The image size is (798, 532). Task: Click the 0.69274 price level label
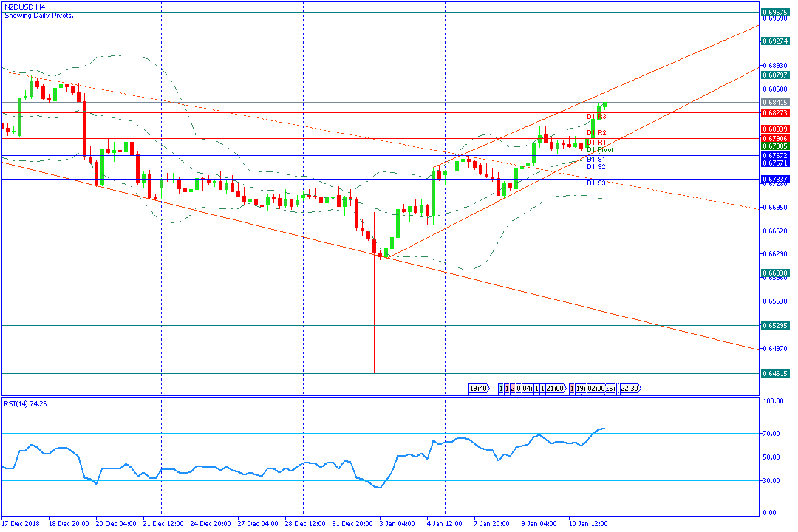click(x=775, y=41)
